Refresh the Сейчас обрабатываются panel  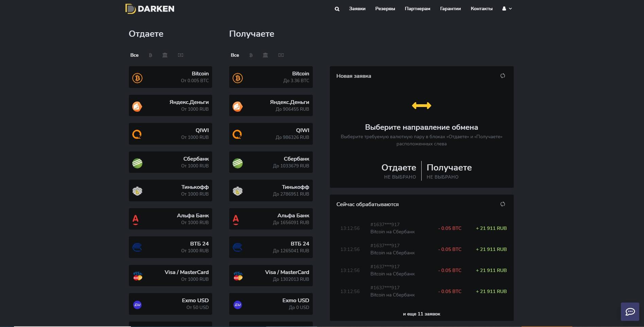tap(503, 204)
